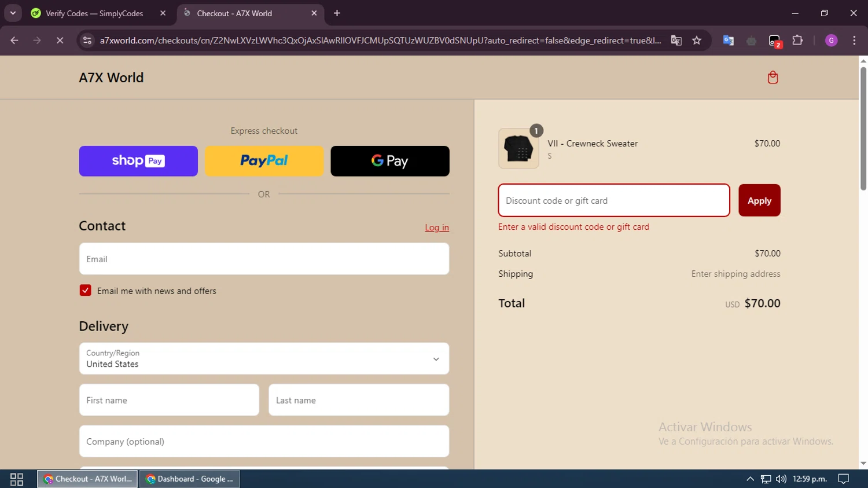Viewport: 868px width, 488px height.
Task: Click the address bar URL
Action: (x=380, y=41)
